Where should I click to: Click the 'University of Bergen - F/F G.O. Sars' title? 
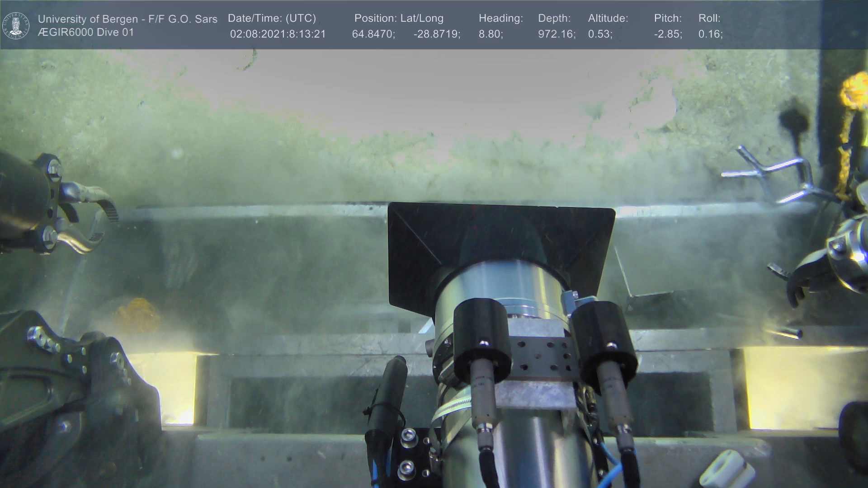[127, 19]
